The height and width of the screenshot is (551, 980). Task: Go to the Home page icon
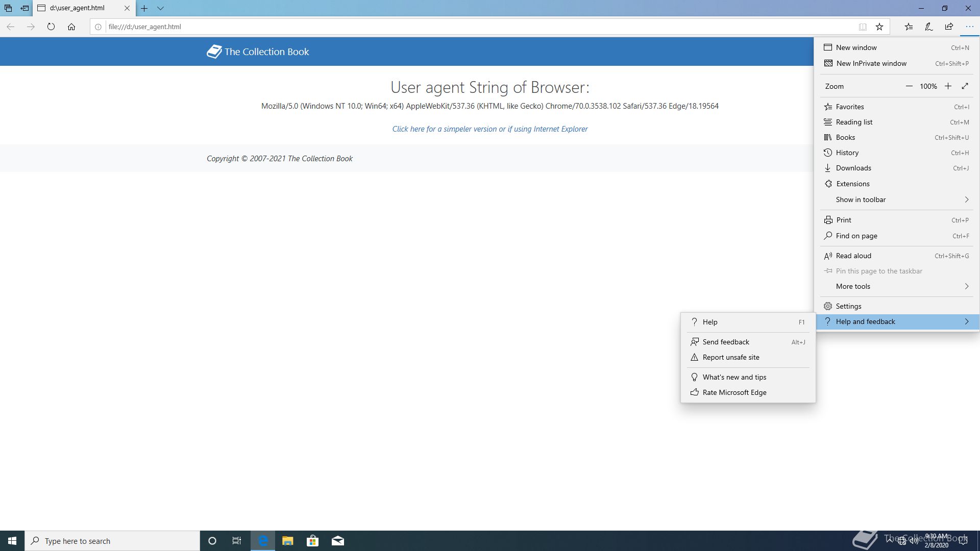71,27
